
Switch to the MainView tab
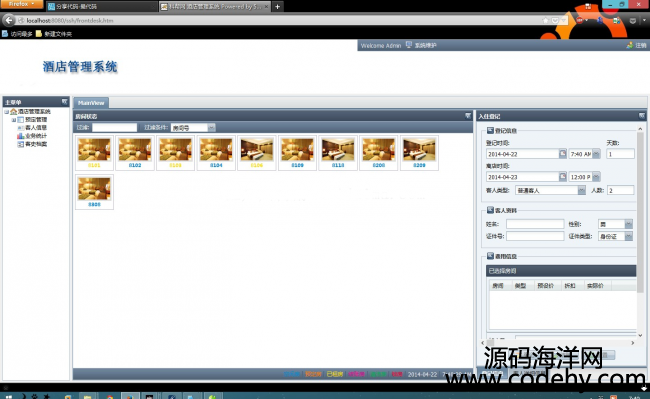click(91, 103)
